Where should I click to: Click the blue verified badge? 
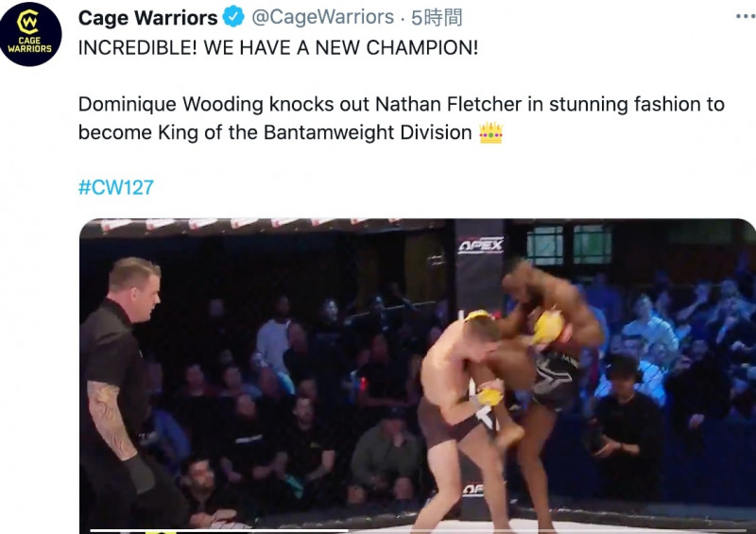[x=234, y=17]
